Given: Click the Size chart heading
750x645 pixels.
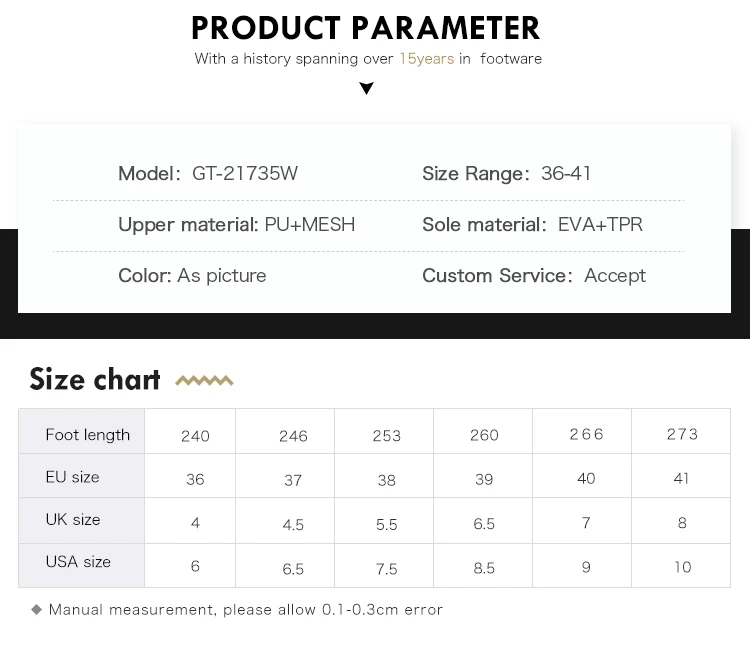Looking at the screenshot, I should click(x=95, y=380).
